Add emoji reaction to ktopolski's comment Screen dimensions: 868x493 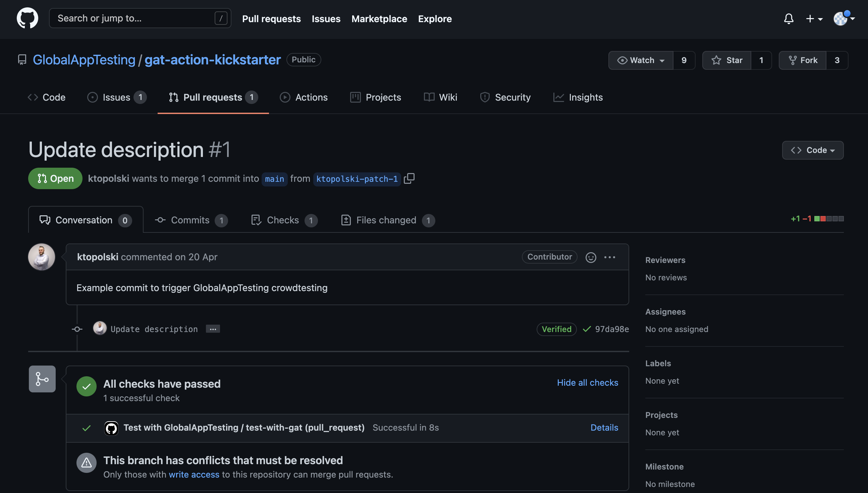[x=591, y=257]
